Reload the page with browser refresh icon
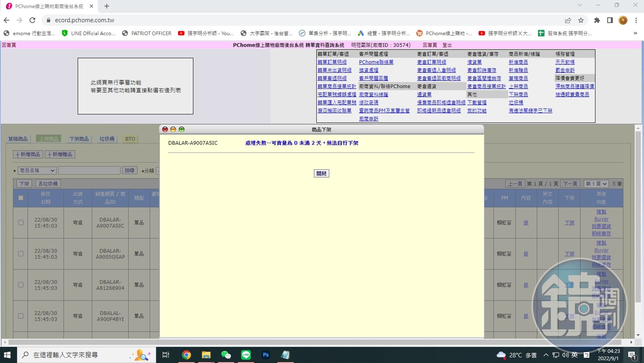 (x=33, y=20)
